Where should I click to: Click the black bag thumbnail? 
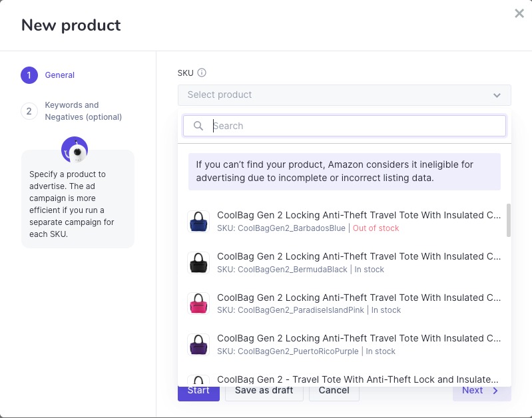pos(198,263)
